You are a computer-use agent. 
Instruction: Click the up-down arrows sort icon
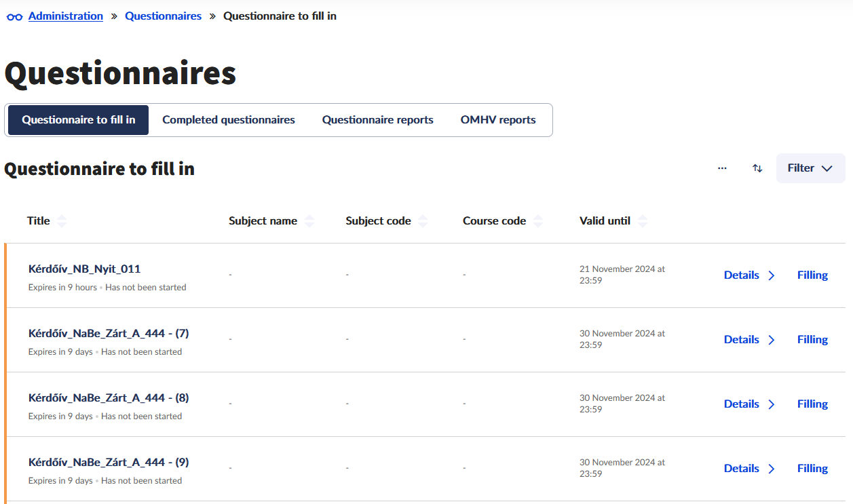click(757, 168)
